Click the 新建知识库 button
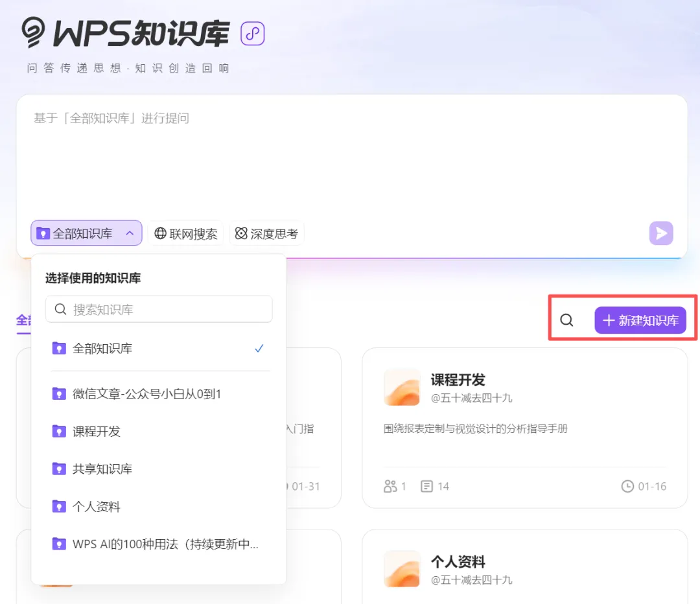This screenshot has height=604, width=700. point(640,320)
